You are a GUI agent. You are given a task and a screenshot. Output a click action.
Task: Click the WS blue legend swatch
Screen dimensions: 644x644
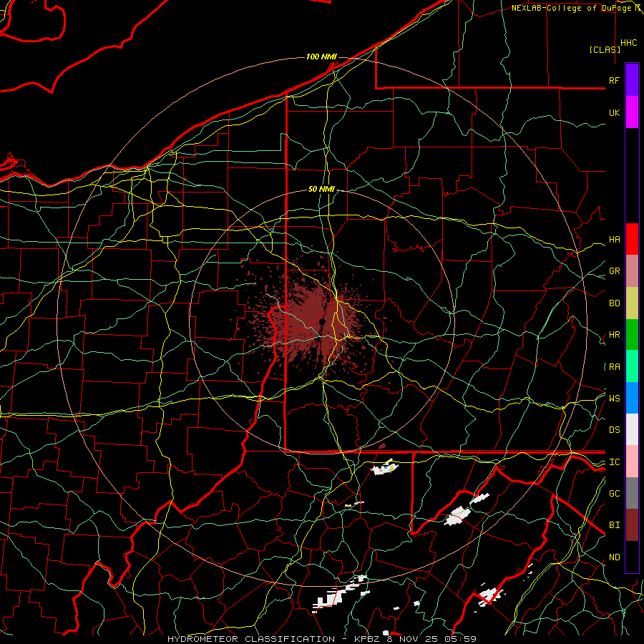(632, 398)
